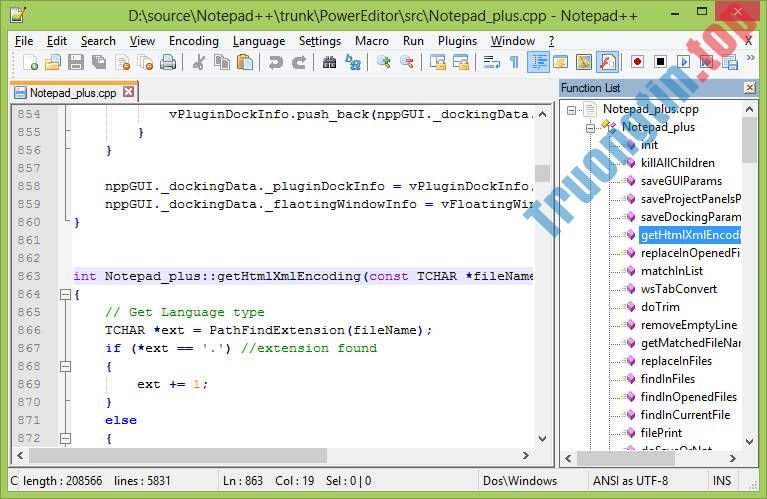Screen dimensions: 767x499
Task: Toggle Word wrap in the toolbar
Action: point(491,63)
